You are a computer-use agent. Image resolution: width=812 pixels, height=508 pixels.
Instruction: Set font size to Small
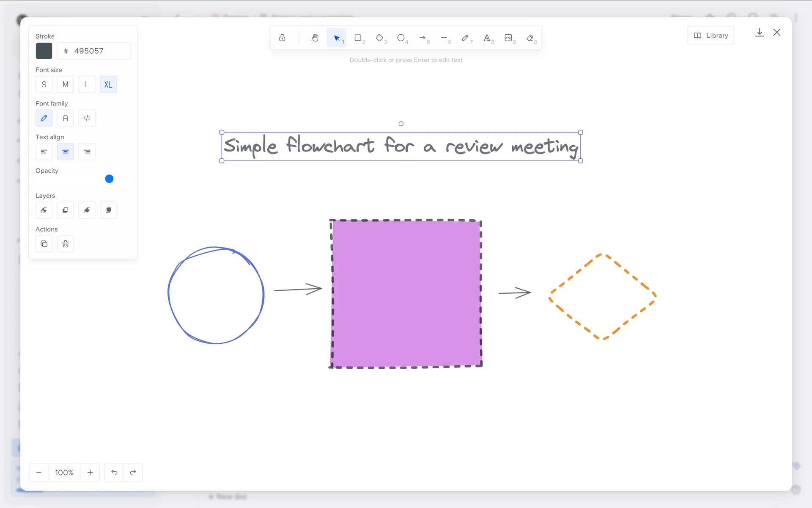44,84
